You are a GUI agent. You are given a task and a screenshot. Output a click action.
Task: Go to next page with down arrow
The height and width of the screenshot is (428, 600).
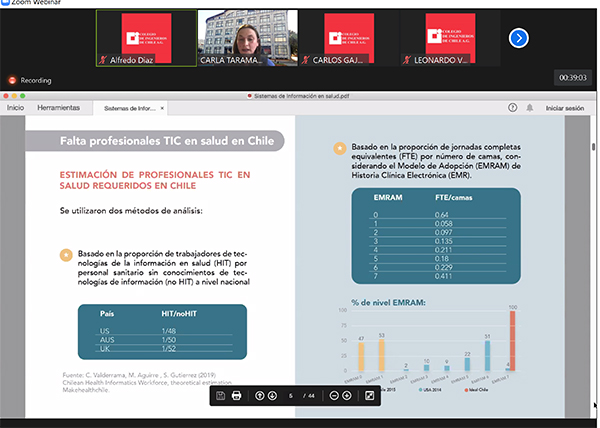point(273,396)
